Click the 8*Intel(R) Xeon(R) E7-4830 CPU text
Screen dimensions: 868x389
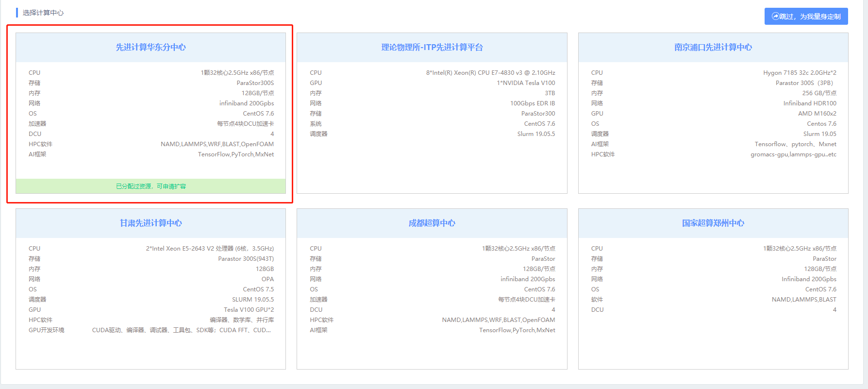490,73
